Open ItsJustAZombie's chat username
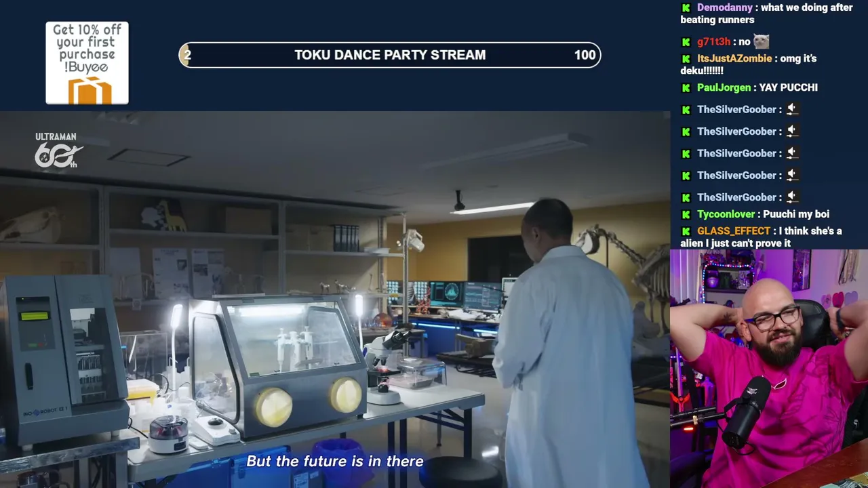The height and width of the screenshot is (488, 868). point(734,59)
